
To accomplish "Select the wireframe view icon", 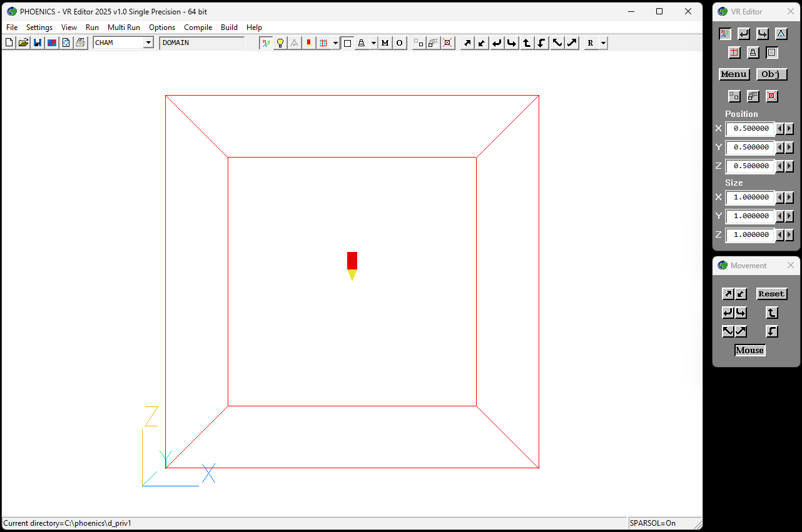I will (x=348, y=43).
